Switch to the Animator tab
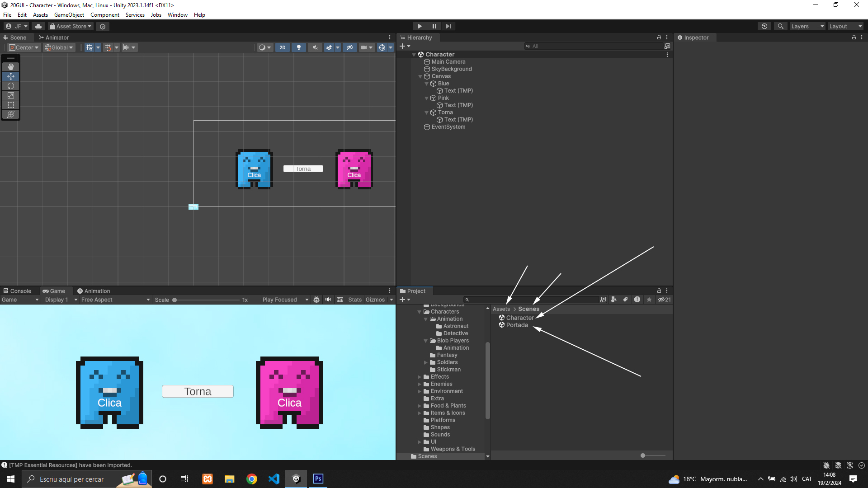The image size is (868, 488). 54,38
